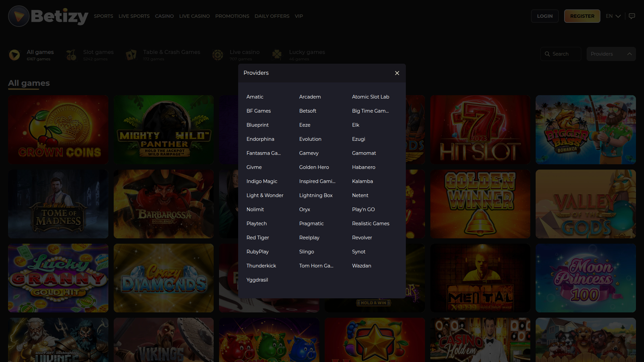Close the Providers dialog
The width and height of the screenshot is (644, 362).
pos(397,73)
